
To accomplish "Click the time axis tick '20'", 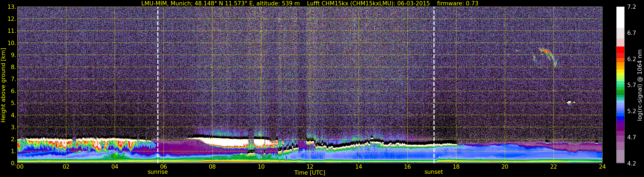I will (x=505, y=167).
